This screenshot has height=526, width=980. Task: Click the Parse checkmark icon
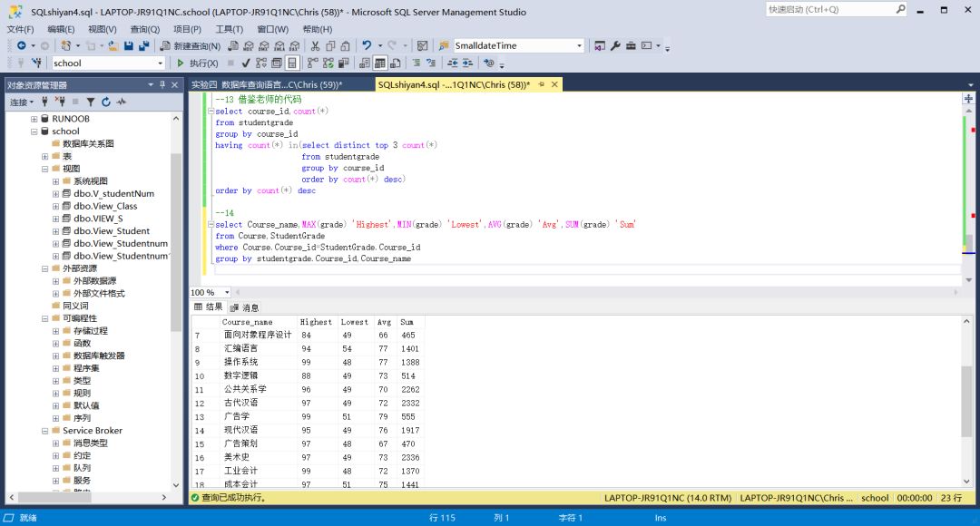coord(246,63)
